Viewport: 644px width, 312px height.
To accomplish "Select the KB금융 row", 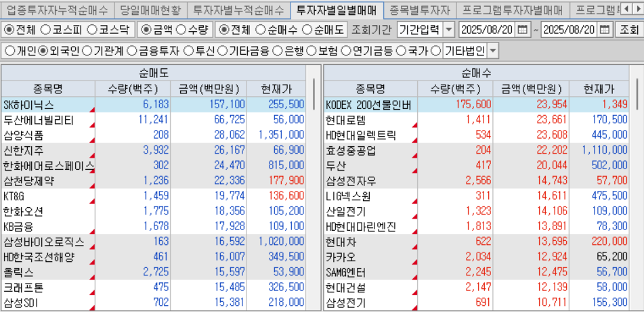I will [x=154, y=227].
